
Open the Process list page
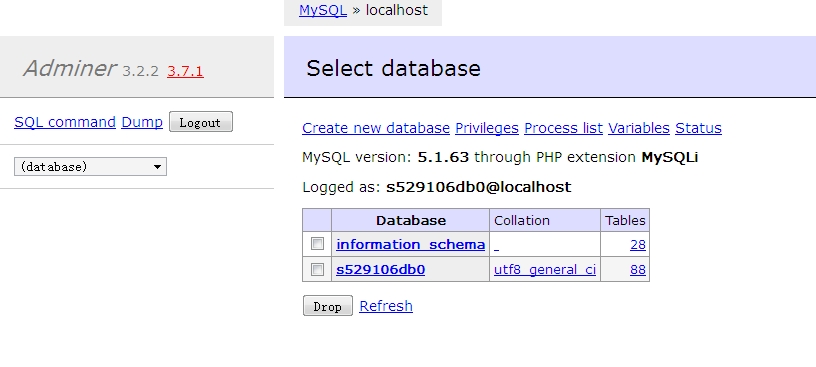(563, 128)
